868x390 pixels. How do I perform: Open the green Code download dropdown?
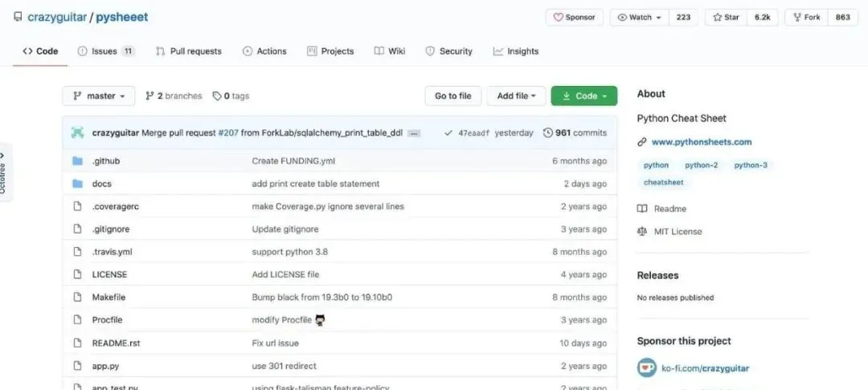coord(584,96)
